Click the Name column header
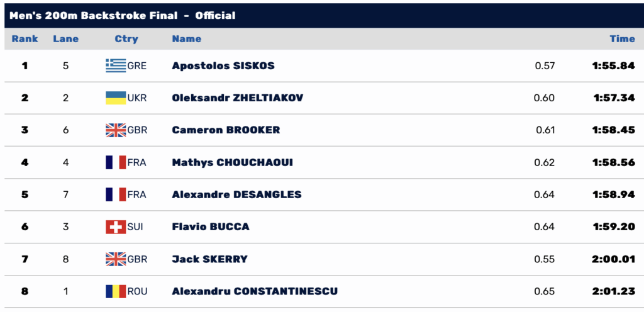644x312 pixels. coord(186,39)
